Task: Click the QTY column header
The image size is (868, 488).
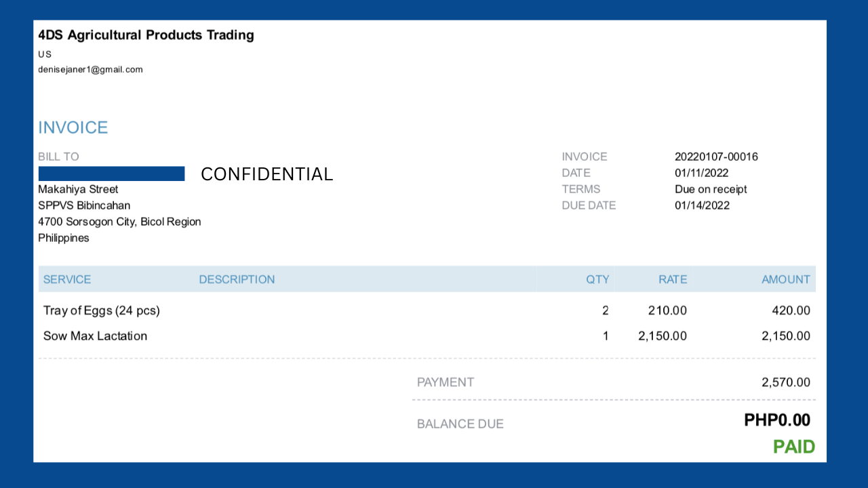Action: 597,279
